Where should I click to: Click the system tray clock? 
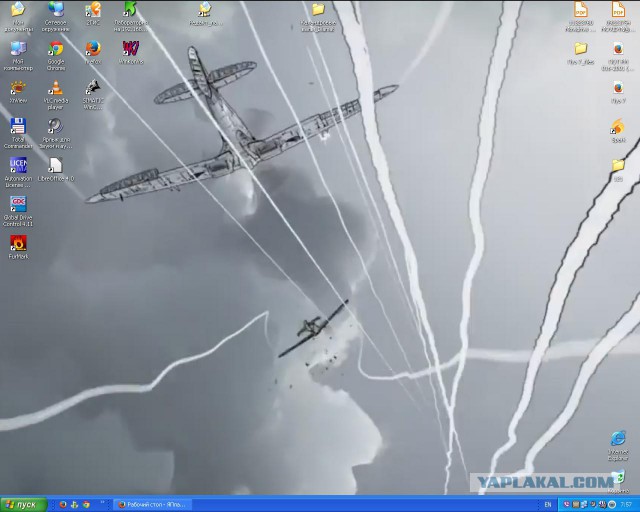click(627, 505)
